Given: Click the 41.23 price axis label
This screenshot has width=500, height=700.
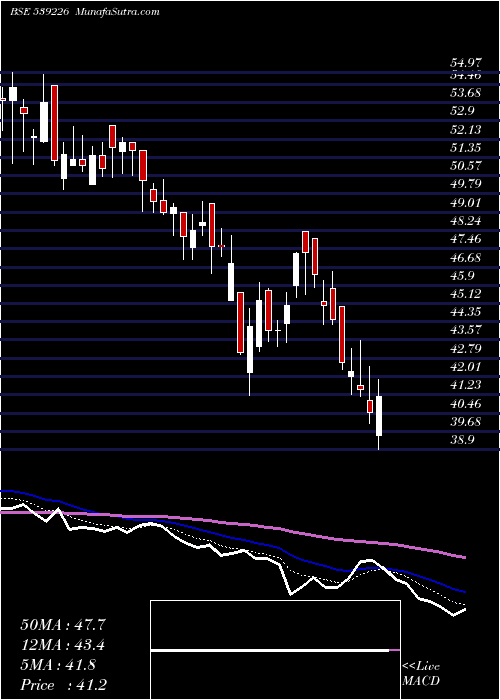Looking at the screenshot, I should tap(466, 385).
